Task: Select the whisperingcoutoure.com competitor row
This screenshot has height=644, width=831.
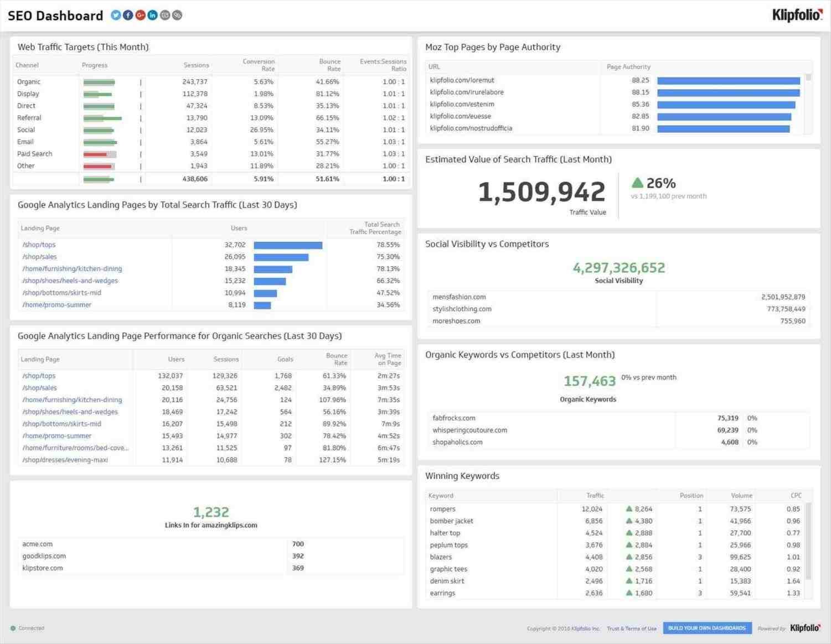Action: [618, 430]
